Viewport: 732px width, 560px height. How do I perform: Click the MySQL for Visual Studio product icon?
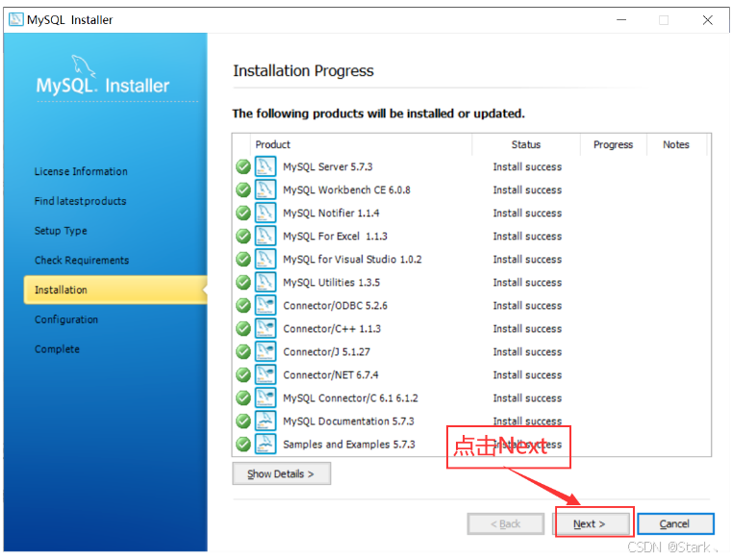(x=265, y=259)
